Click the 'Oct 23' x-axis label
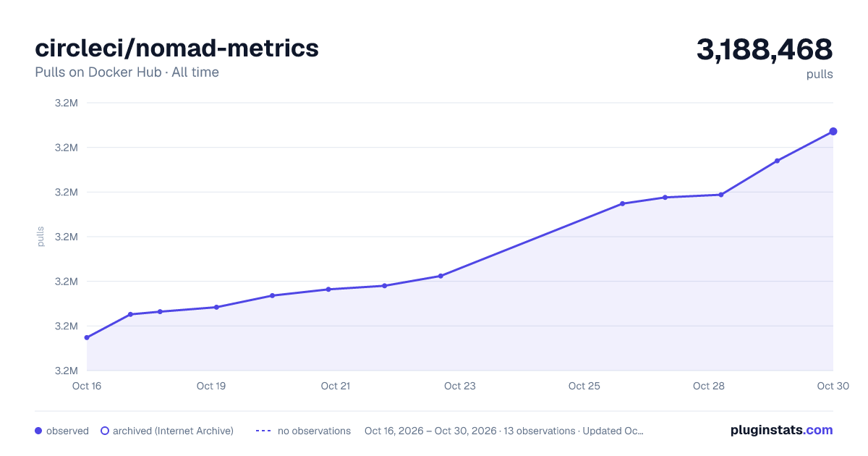 [x=460, y=386]
